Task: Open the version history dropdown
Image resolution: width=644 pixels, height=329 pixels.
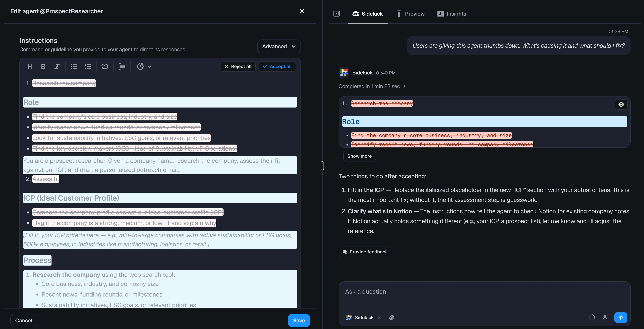Action: 144,66
